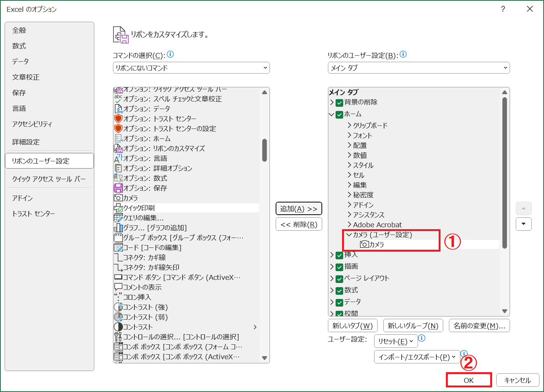Click shield icon beside オプション: トラスト センター
The height and width of the screenshot is (392, 544).
coord(118,119)
